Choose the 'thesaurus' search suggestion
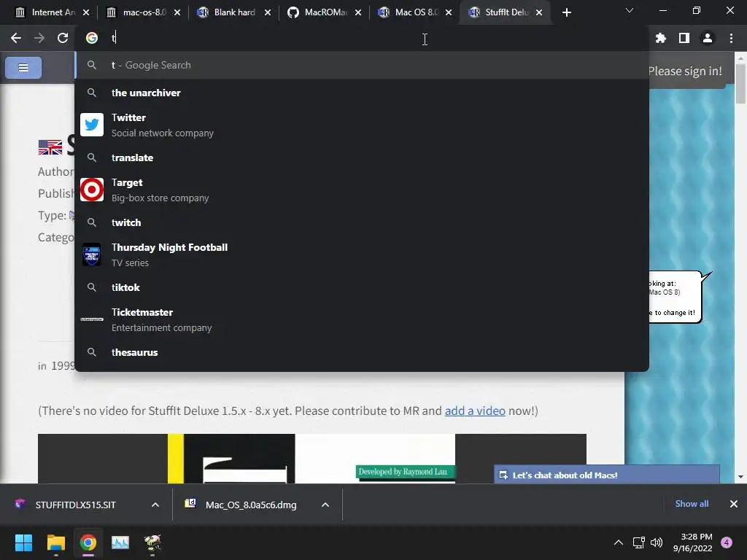This screenshot has height=560, width=747. tap(362, 352)
